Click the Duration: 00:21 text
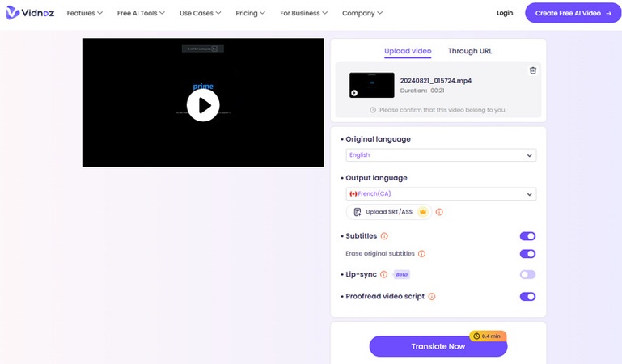The width and height of the screenshot is (622, 364). coord(422,91)
